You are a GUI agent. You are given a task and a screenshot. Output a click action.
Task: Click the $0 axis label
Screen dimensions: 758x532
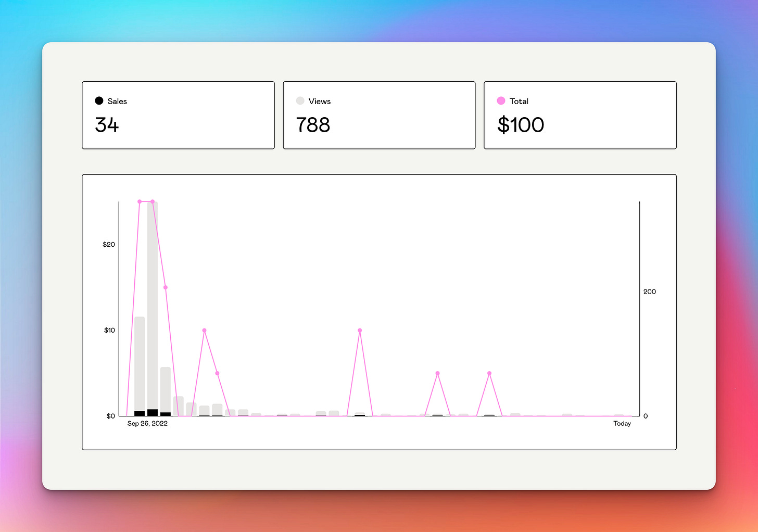[x=110, y=416]
